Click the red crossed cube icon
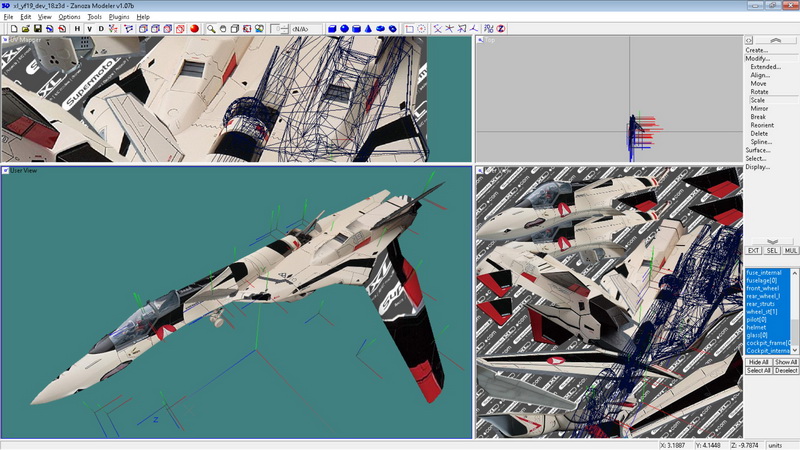The width and height of the screenshot is (800, 450). tap(180, 29)
